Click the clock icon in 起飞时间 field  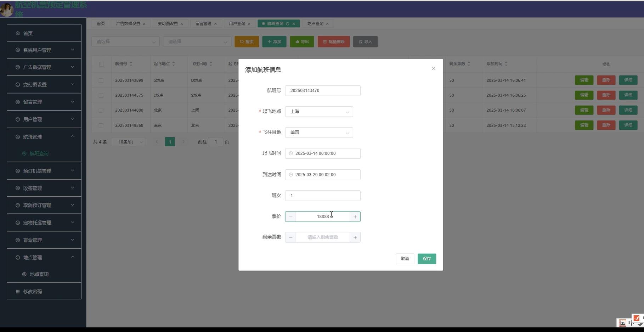click(291, 153)
